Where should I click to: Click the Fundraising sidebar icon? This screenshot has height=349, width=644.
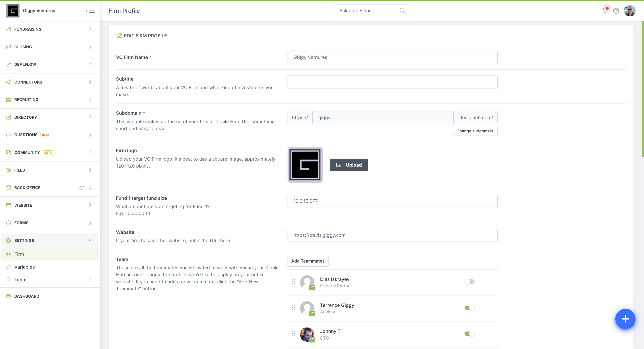[9, 29]
